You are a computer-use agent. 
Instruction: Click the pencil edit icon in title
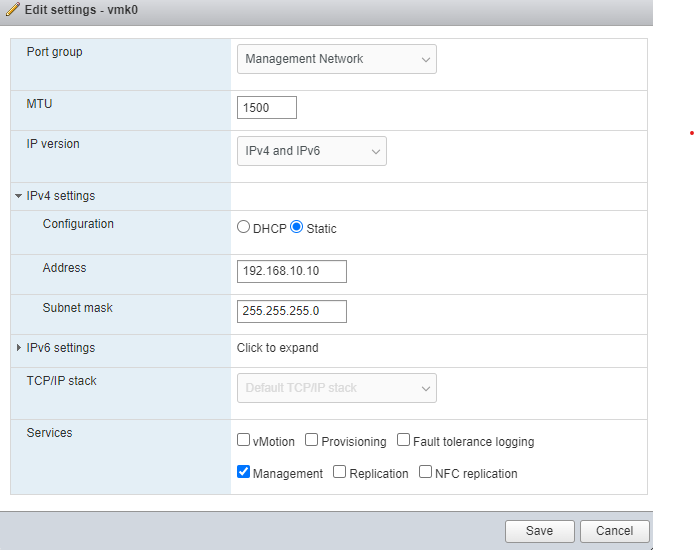pyautogui.click(x=13, y=9)
